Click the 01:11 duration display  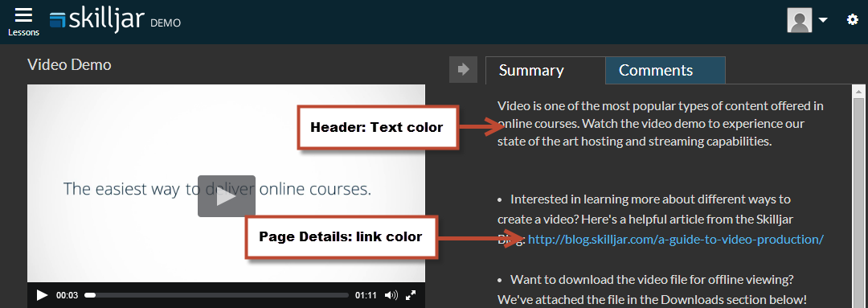tap(366, 295)
